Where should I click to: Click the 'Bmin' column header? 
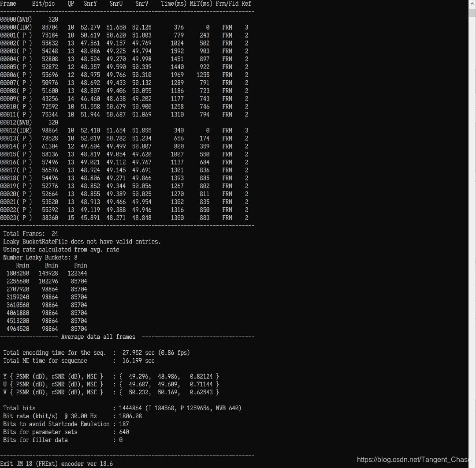pos(51,265)
